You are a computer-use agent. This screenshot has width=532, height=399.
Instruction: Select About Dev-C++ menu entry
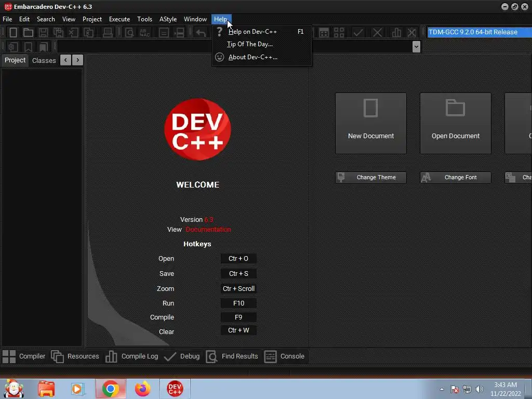point(262,57)
